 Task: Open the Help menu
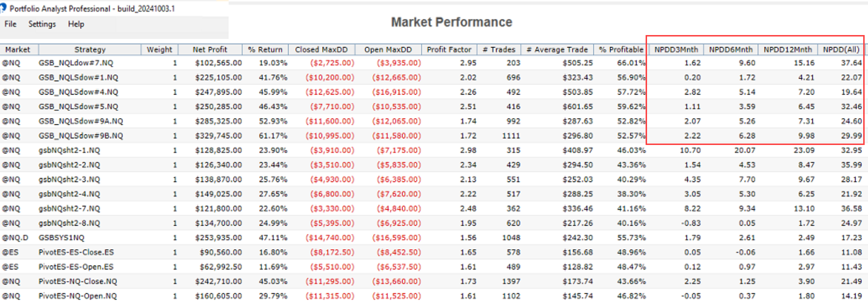(76, 24)
